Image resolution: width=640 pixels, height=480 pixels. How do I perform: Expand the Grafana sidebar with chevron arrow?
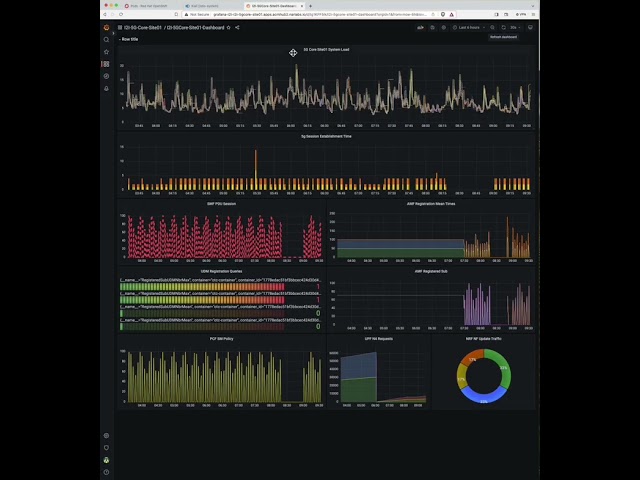coord(113,33)
